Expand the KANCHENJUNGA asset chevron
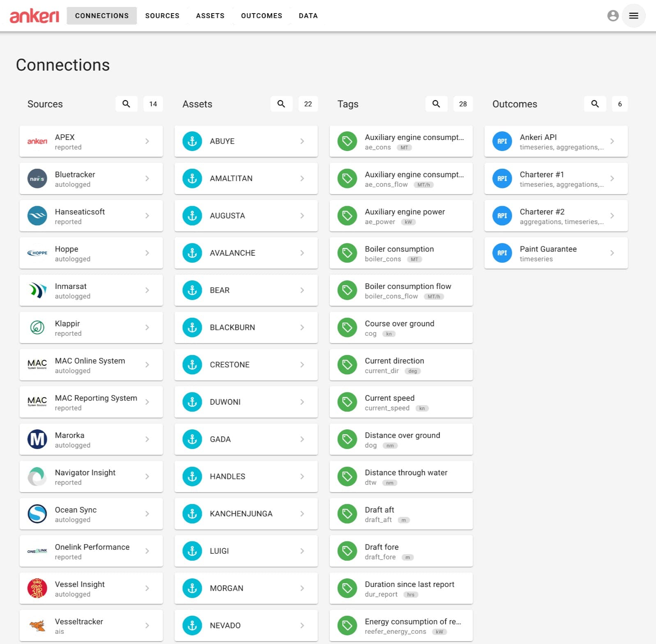 tap(302, 514)
